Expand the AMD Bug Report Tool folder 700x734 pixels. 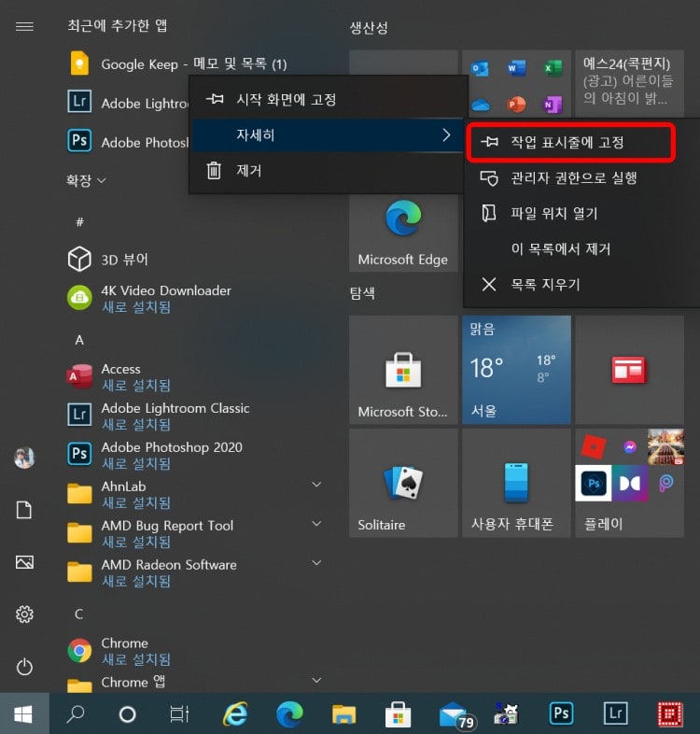316,523
